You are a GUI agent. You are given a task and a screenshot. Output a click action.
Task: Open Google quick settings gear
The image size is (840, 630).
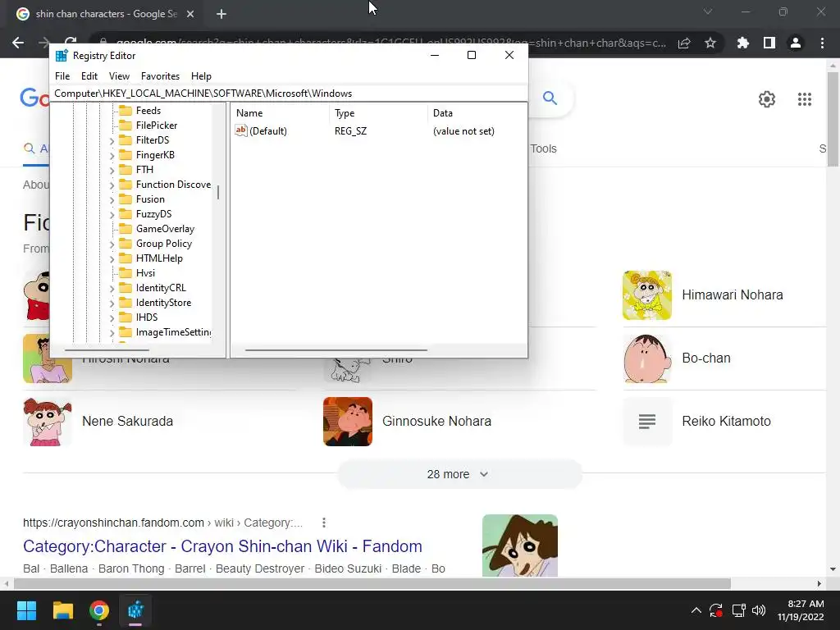click(x=767, y=99)
